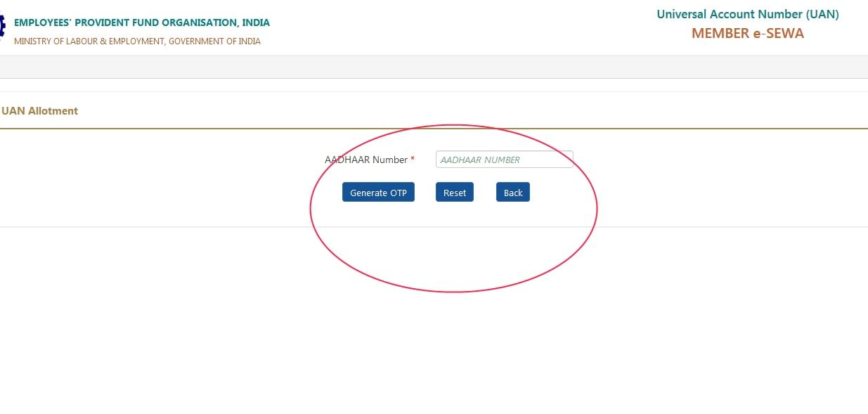The height and width of the screenshot is (414, 868).
Task: Click the Universal Account Number (UAN) title
Action: [747, 13]
